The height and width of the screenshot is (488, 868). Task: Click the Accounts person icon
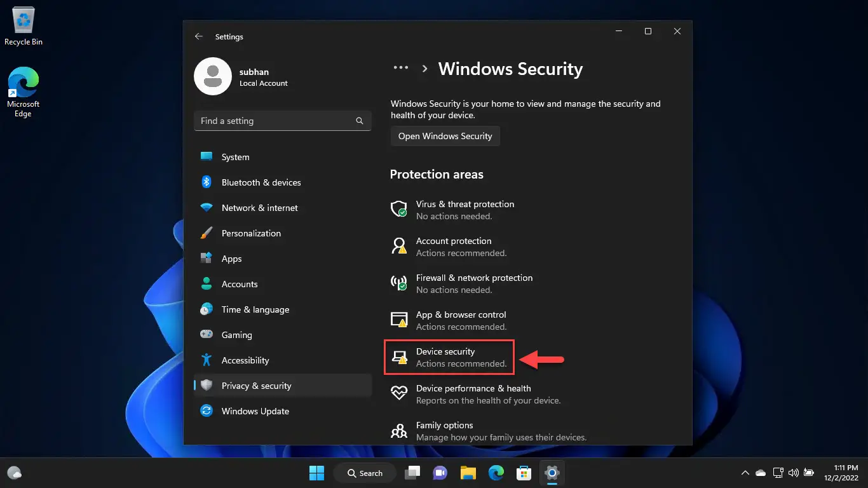207,283
